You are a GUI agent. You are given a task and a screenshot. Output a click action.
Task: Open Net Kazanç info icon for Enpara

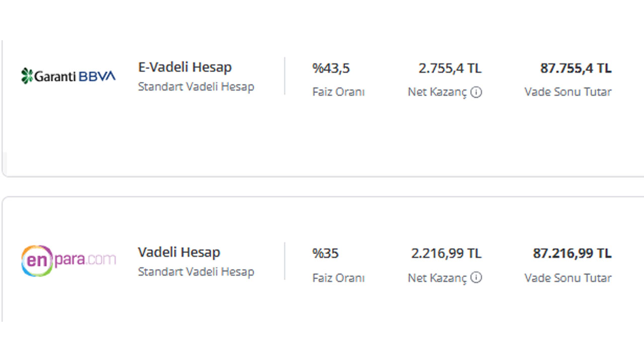476,278
